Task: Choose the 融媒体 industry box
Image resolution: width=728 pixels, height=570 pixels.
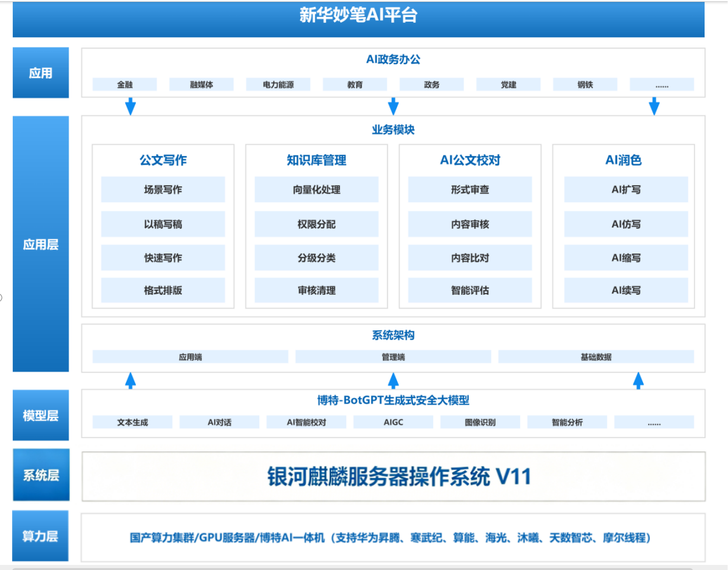Action: (x=202, y=84)
